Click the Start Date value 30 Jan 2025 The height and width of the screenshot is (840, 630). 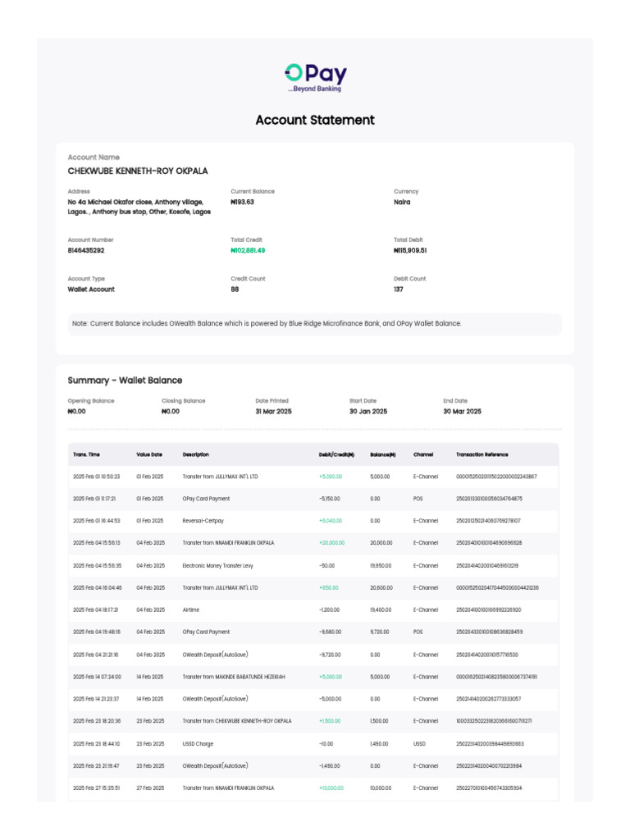(x=368, y=412)
